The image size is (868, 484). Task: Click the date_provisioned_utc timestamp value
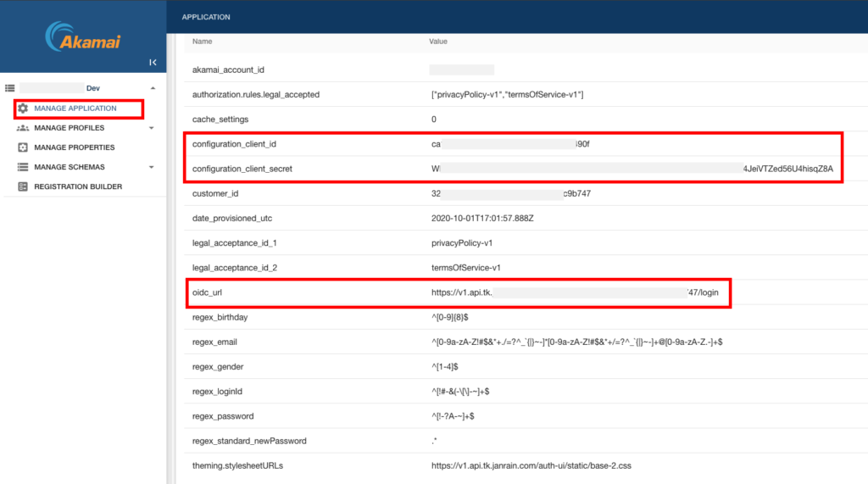482,219
